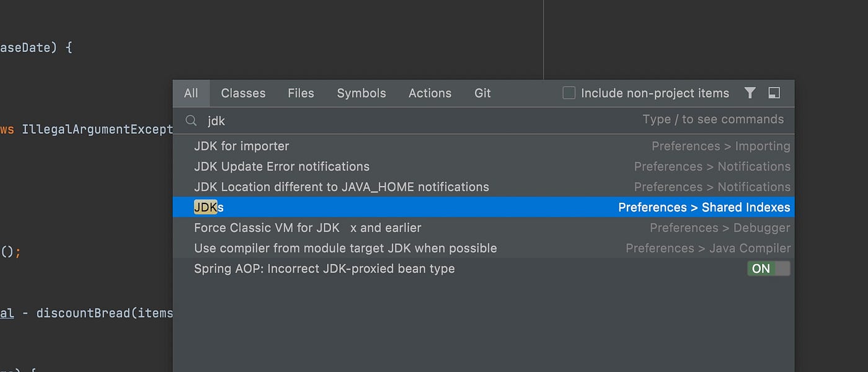This screenshot has width=868, height=372.
Task: Open 'Preferences > Java Compiler' location link
Action: (x=707, y=248)
